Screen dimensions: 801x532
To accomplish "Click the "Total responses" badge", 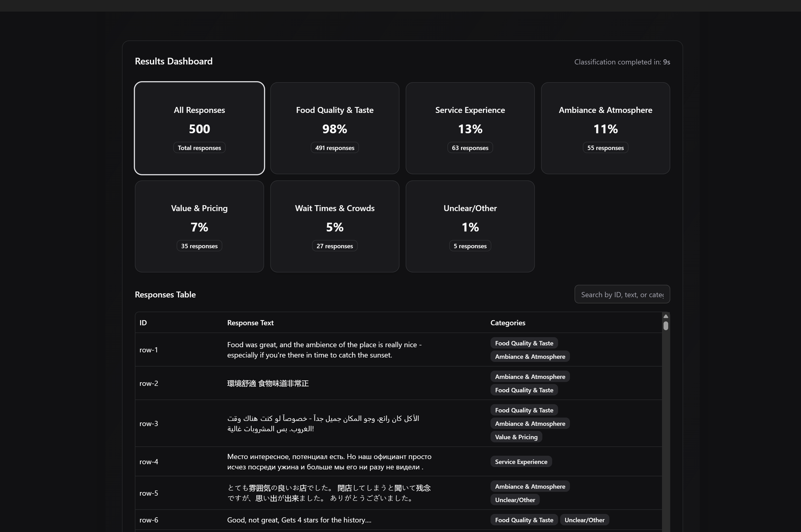I will [199, 148].
